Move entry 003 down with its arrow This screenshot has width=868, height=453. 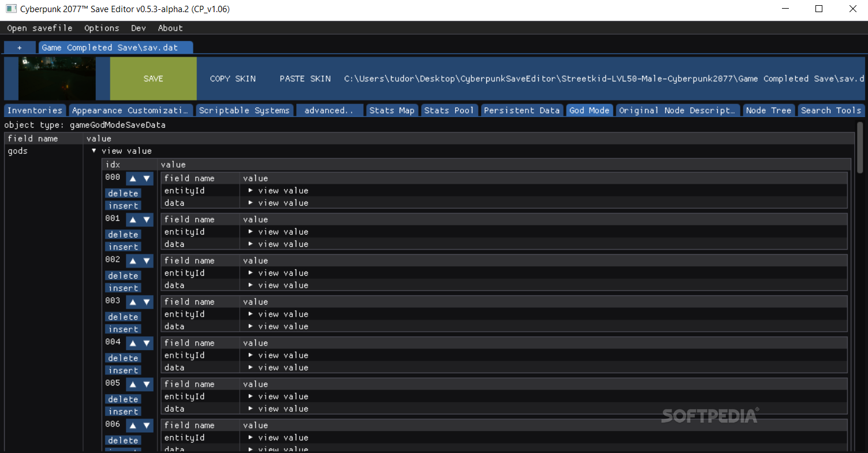point(147,302)
